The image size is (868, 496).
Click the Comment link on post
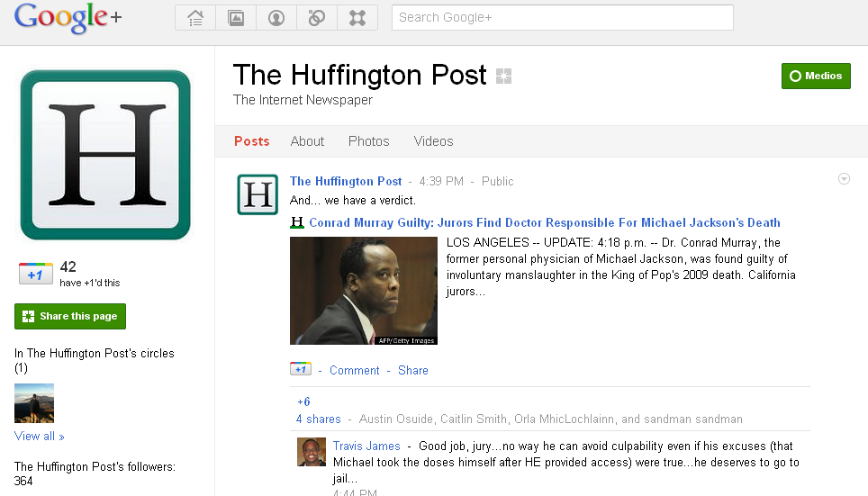[354, 370]
